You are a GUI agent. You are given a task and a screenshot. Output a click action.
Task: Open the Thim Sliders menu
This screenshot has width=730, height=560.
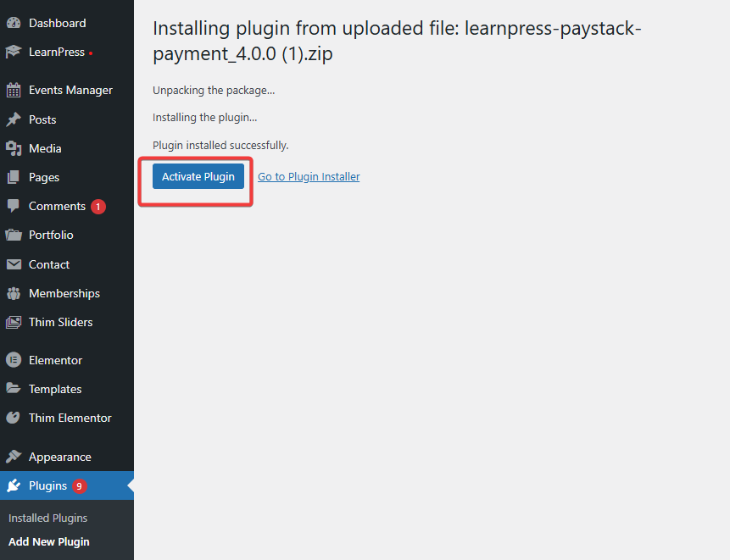[60, 322]
